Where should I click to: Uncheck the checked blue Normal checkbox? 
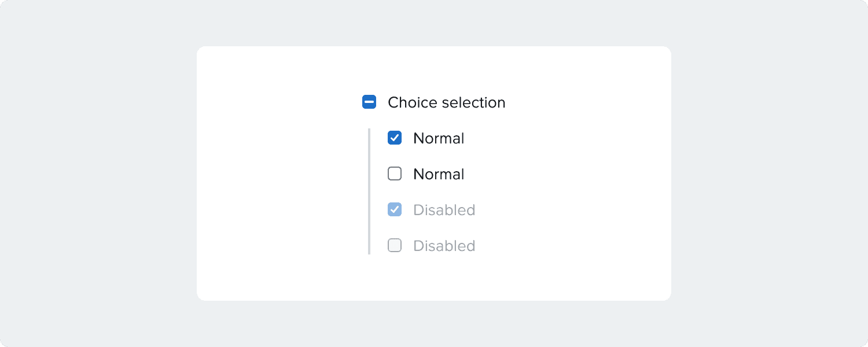click(395, 138)
